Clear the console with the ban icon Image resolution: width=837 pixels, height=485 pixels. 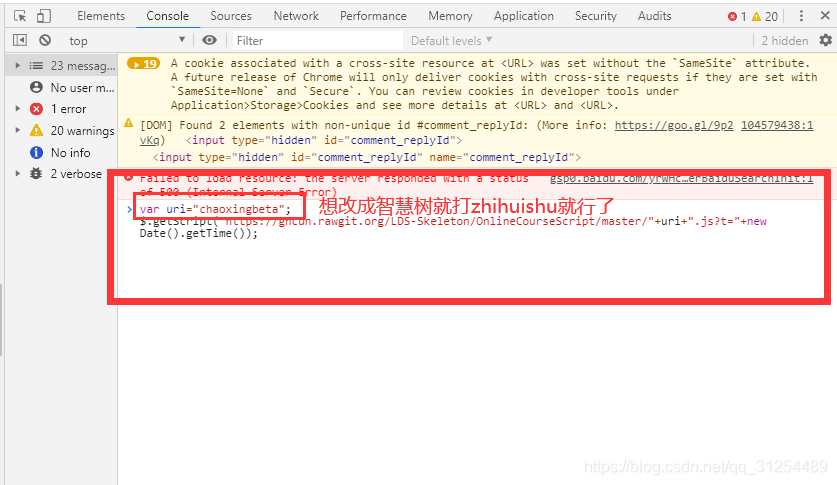[45, 40]
